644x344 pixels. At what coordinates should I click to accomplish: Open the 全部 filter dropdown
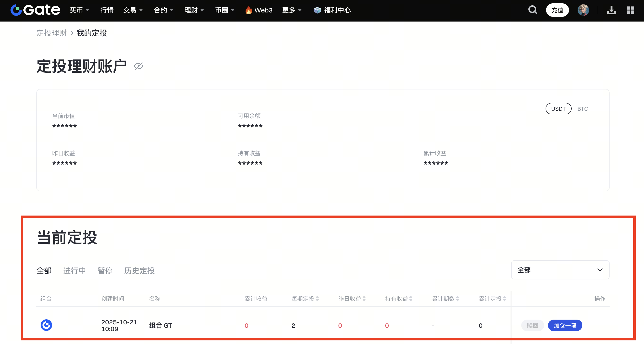click(x=560, y=270)
